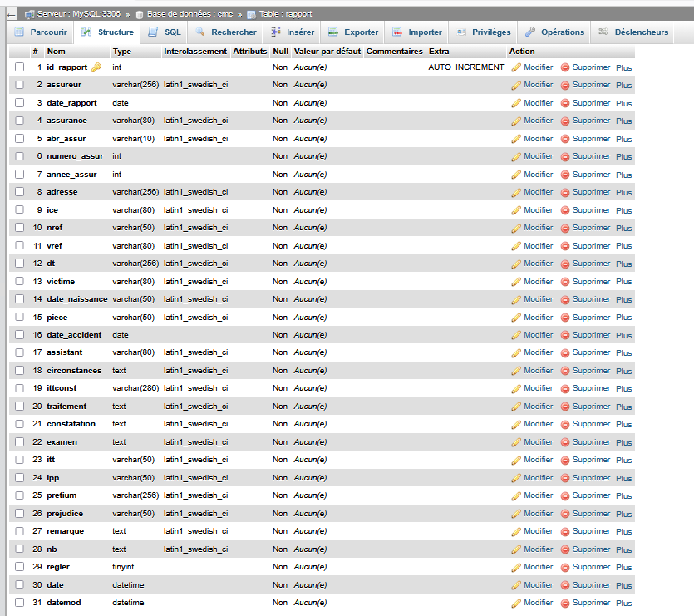Screen dimensions: 694x616
Task: Open Plus dropdown for traitement row
Action: (623, 407)
